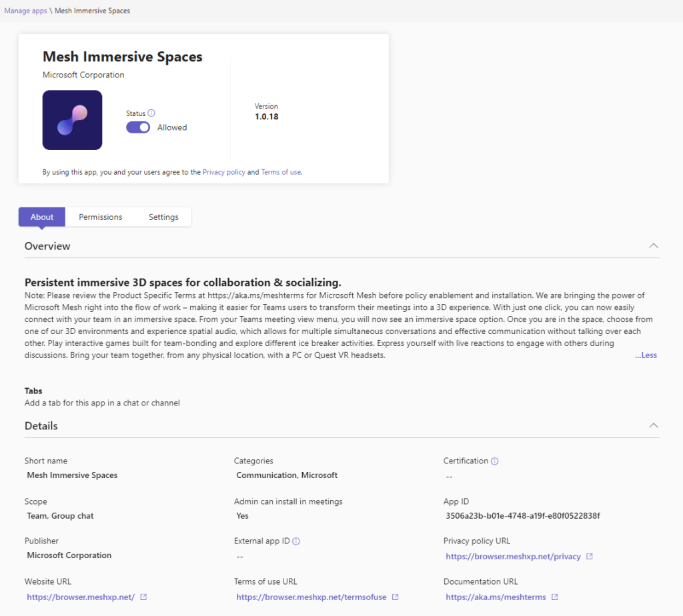Collapse the Details section chevron
683x616 pixels.
coord(654,425)
